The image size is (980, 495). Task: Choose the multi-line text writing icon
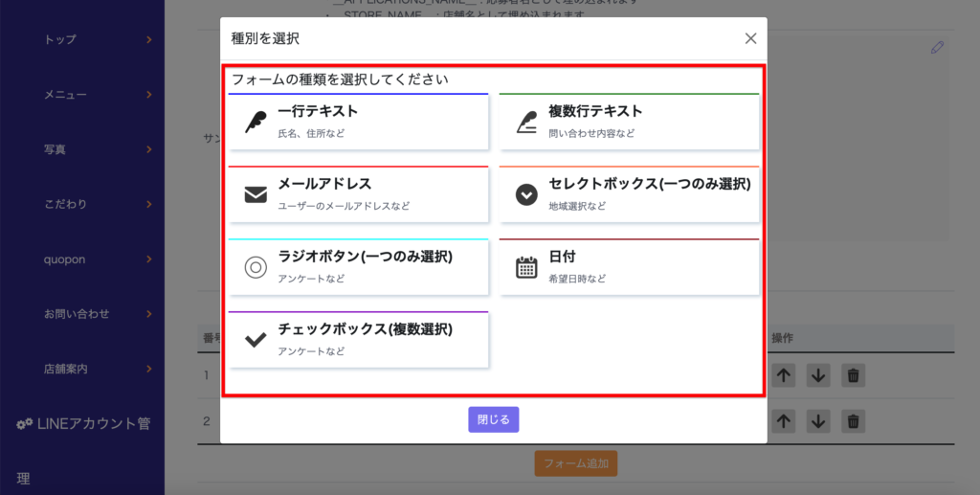coord(526,122)
